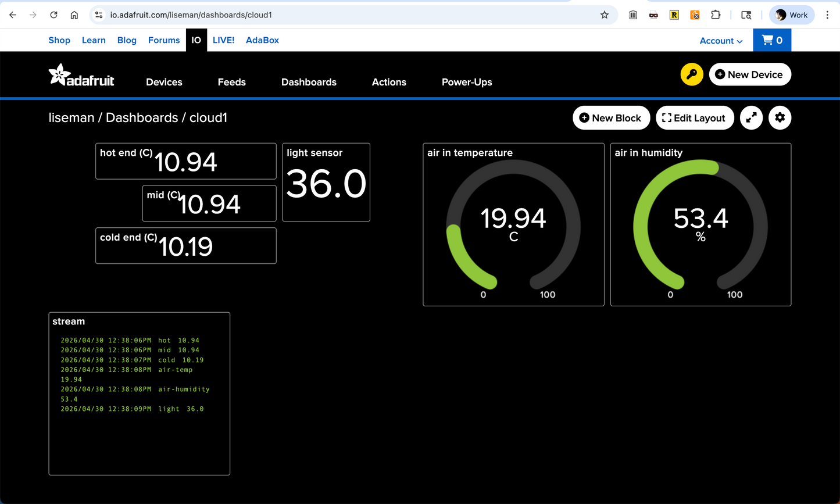Click the New Device button
The height and width of the screenshot is (504, 840).
750,74
